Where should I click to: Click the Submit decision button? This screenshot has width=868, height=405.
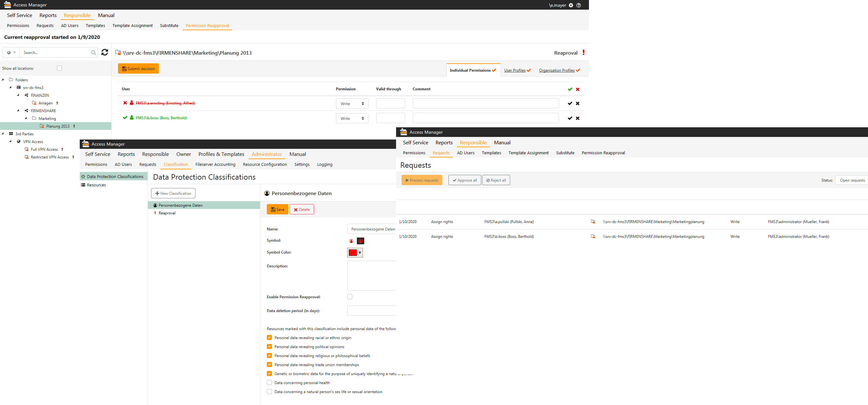click(138, 68)
